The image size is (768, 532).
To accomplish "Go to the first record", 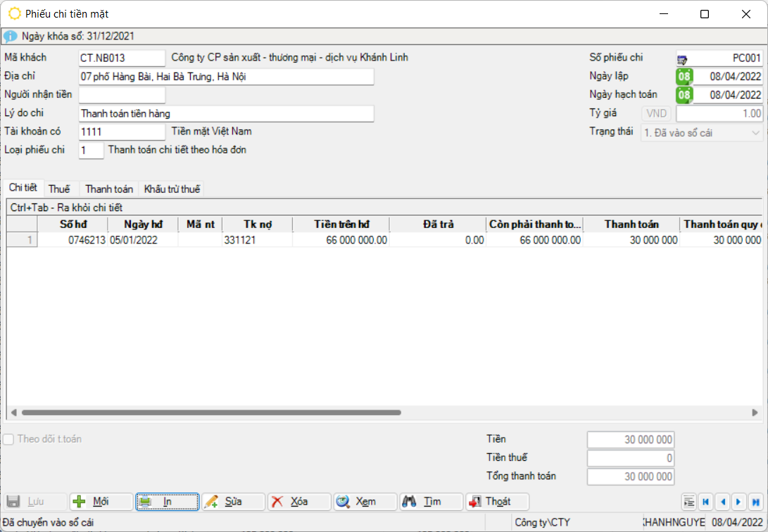I will point(705,502).
